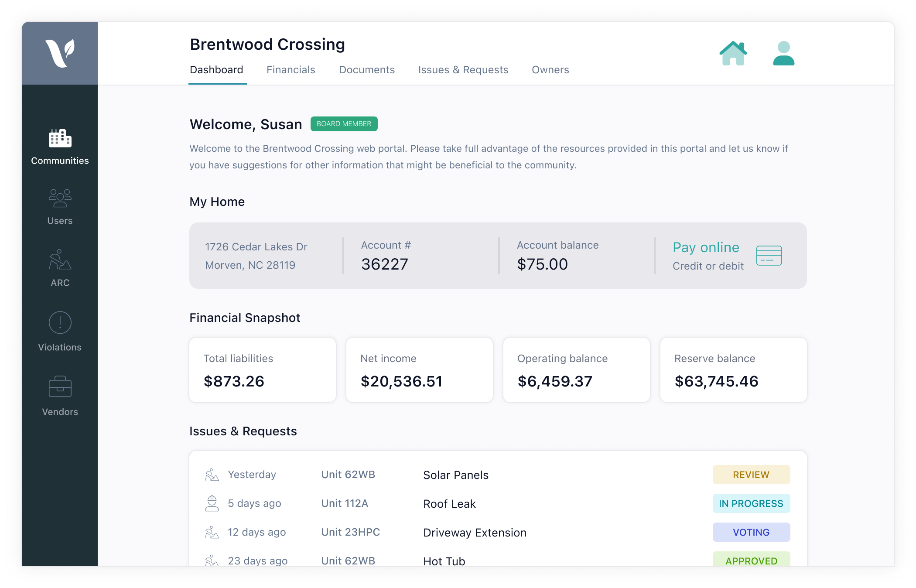Click the ARC icon on Hot Tub row

coord(212,561)
